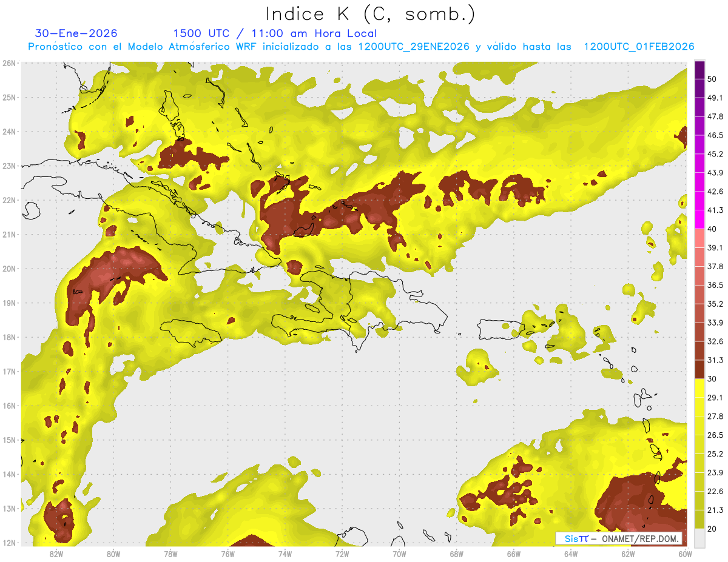Click the 15N latitude axis label
This screenshot has height=562, width=728.
point(8,440)
